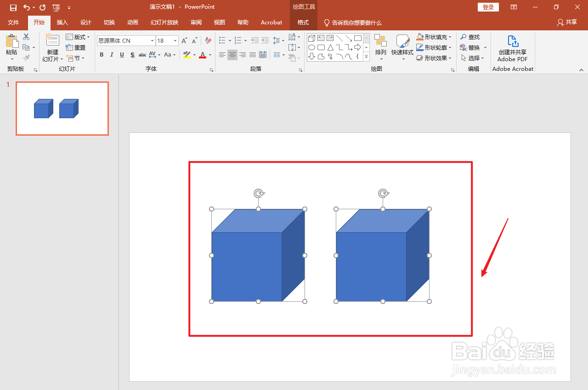The image size is (588, 390).
Task: Switch to the Format (格式) drawing tools tab
Action: [303, 23]
